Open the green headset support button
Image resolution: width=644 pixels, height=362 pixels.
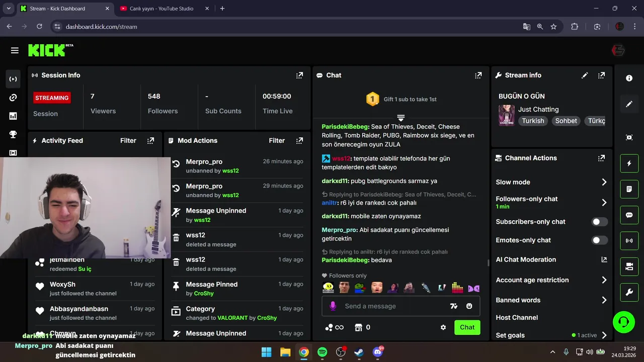click(624, 322)
